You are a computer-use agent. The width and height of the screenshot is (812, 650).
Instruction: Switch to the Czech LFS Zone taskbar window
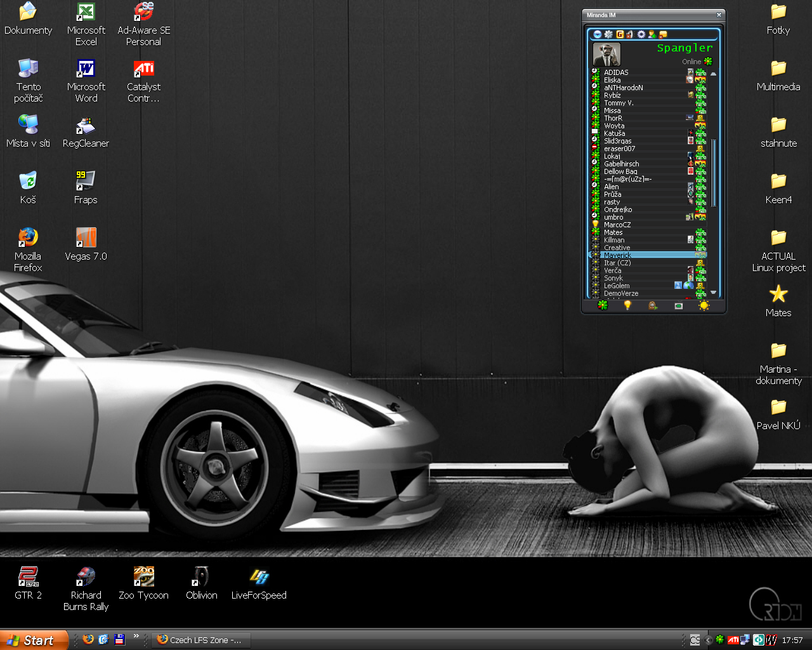[x=201, y=640]
